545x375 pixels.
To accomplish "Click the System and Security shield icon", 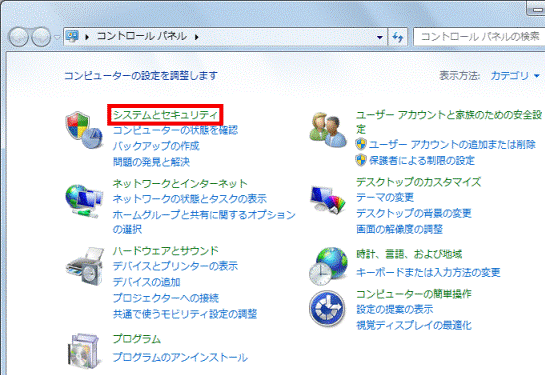I will click(84, 130).
